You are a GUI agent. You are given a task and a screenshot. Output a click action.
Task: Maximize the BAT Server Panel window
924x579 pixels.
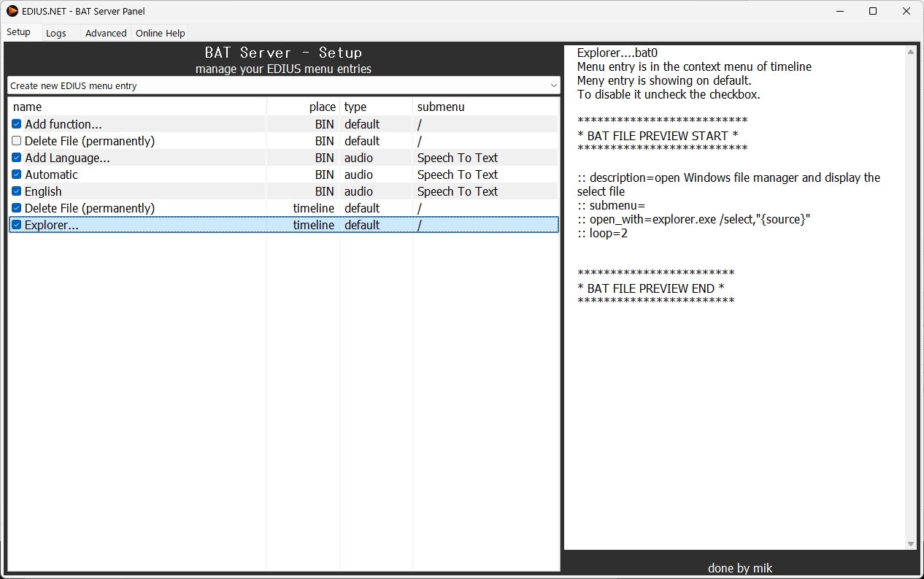pyautogui.click(x=873, y=11)
